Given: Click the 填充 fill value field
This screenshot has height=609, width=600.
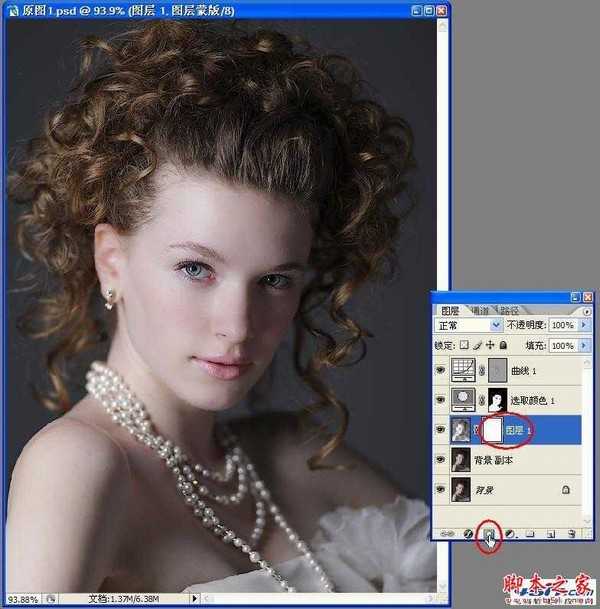Looking at the screenshot, I should click(x=563, y=345).
